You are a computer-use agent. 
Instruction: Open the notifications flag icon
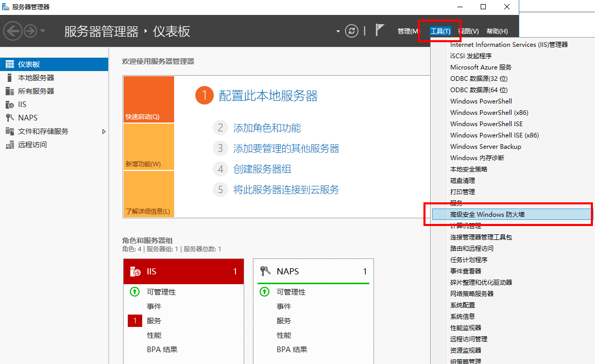tap(380, 30)
